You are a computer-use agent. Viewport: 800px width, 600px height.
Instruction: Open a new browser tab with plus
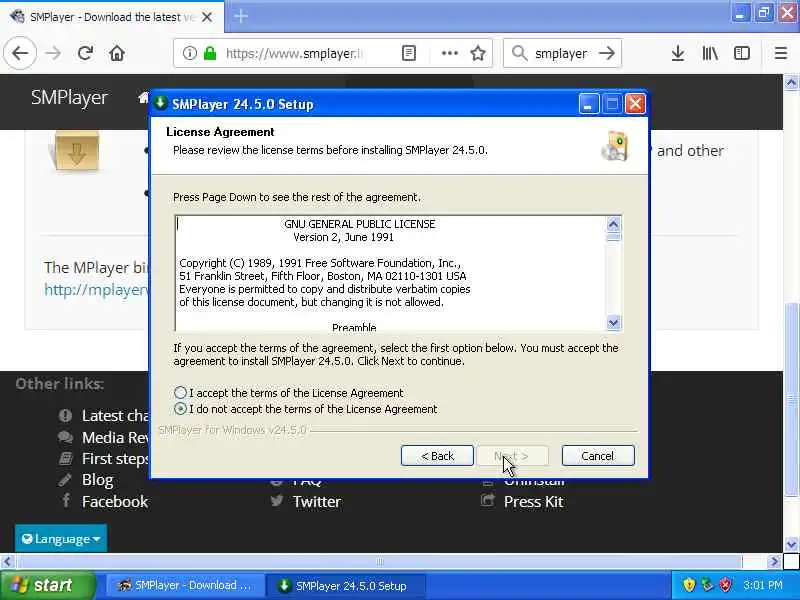click(240, 16)
